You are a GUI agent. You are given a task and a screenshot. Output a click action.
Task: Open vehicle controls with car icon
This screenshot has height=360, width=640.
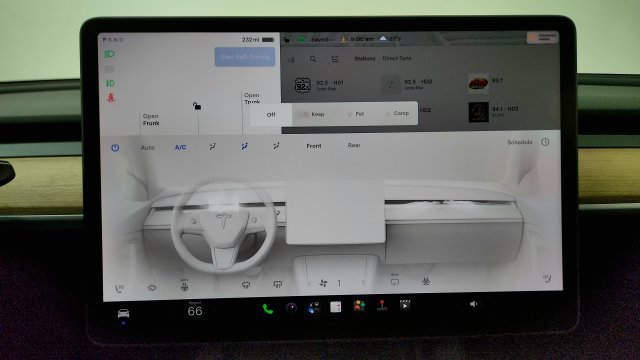point(123,313)
